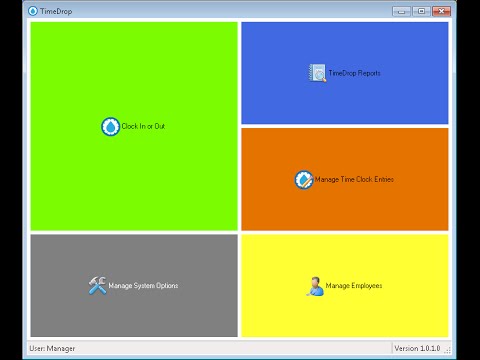Viewport: 480px width, 360px height.
Task: Close the TimeDrop window
Action: (441, 11)
